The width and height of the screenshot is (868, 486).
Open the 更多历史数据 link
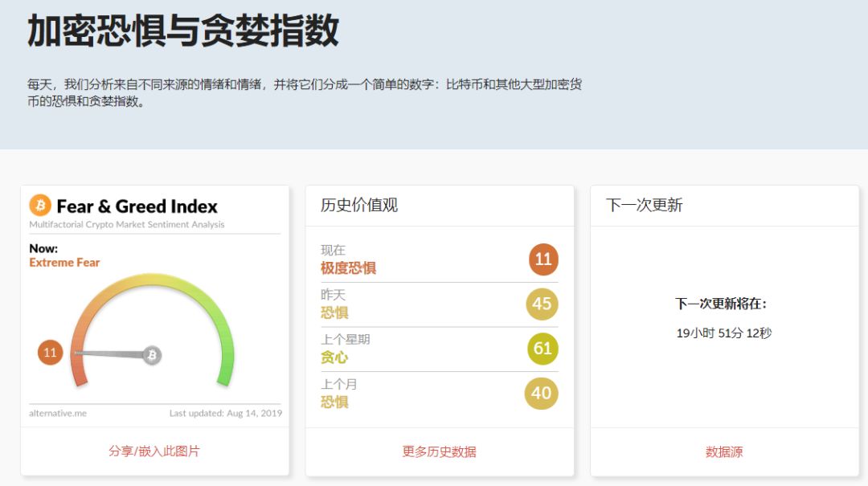coord(439,451)
